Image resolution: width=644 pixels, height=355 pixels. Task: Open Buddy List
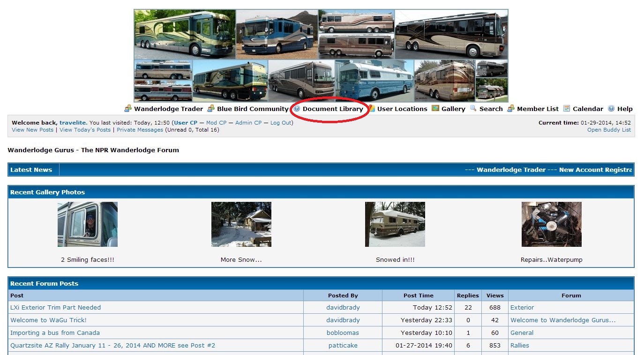pyautogui.click(x=609, y=130)
